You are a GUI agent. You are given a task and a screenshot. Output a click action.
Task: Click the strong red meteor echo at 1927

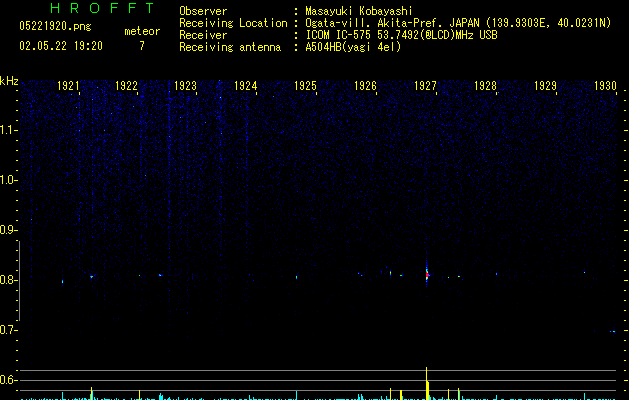pos(427,275)
